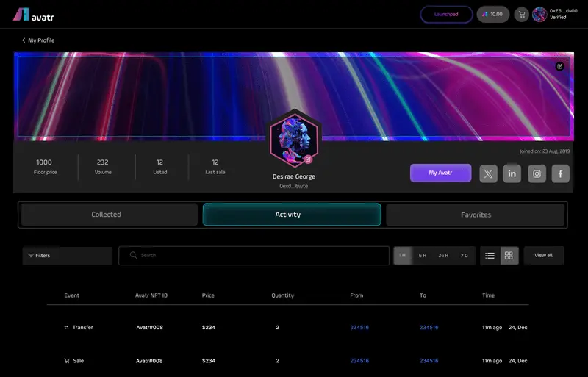
Task: Switch to list view layout
Action: point(490,256)
